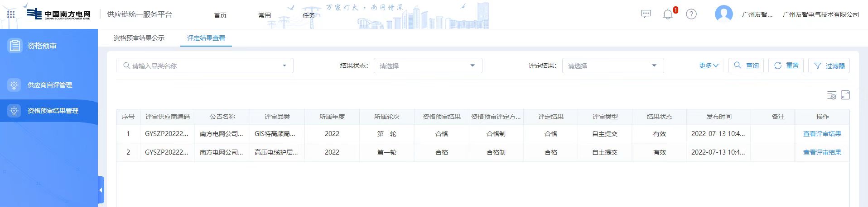Open notifications bell icon

click(668, 14)
